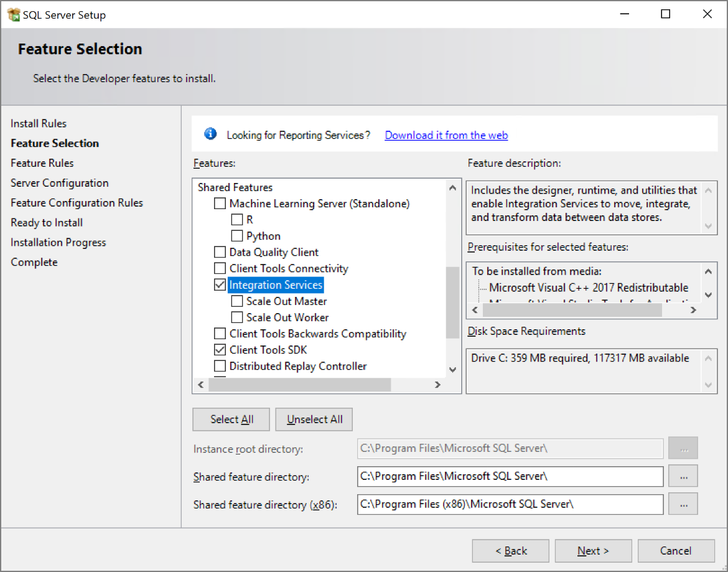Click the blue information icon near Reporting Services
The width and height of the screenshot is (728, 572).
210,134
